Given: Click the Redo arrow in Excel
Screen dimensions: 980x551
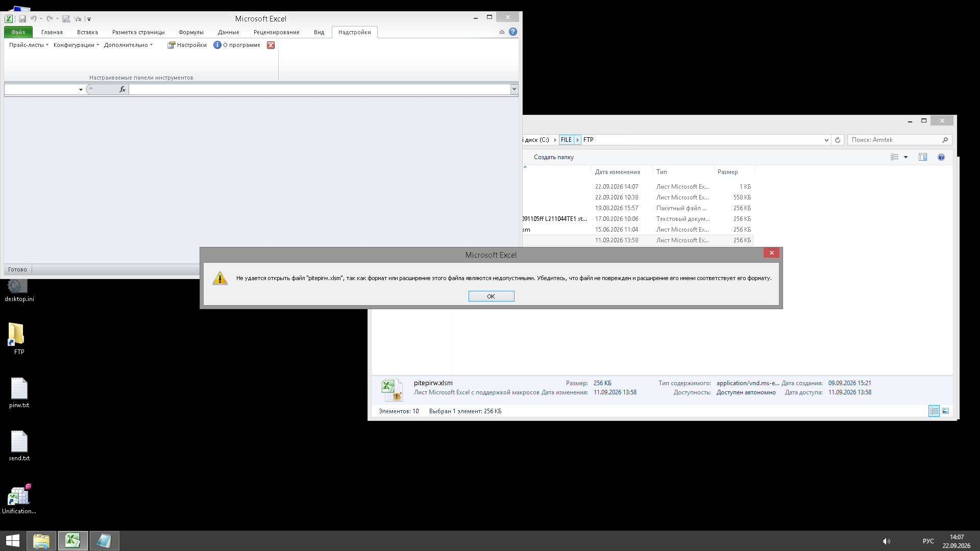Looking at the screenshot, I should 50,19.
